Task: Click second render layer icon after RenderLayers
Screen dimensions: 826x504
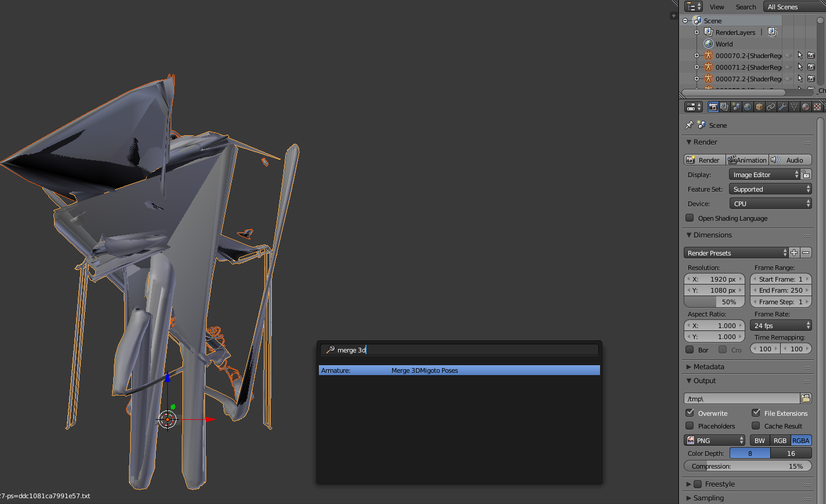Action: pyautogui.click(x=772, y=33)
